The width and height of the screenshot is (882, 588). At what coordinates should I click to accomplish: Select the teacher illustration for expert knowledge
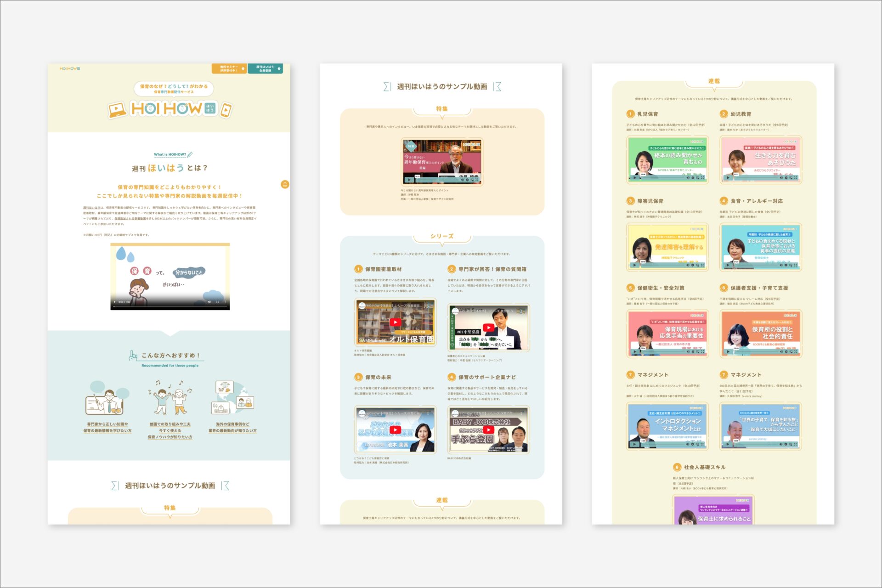107,398
